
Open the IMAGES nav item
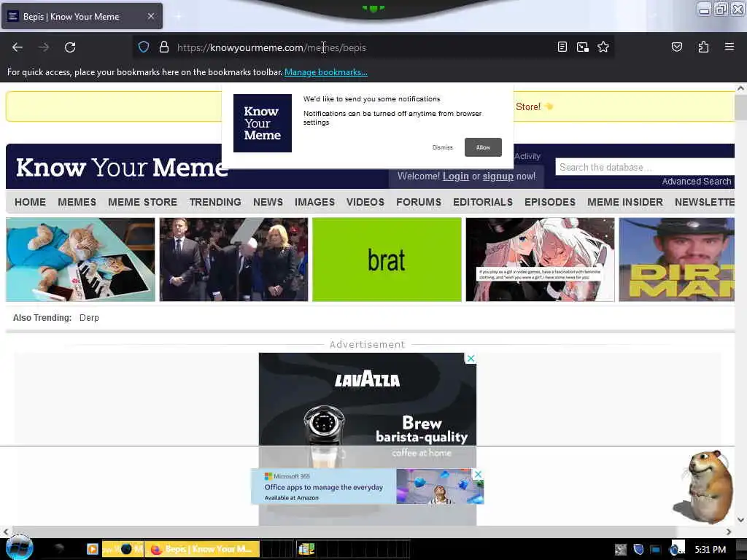[x=314, y=202]
